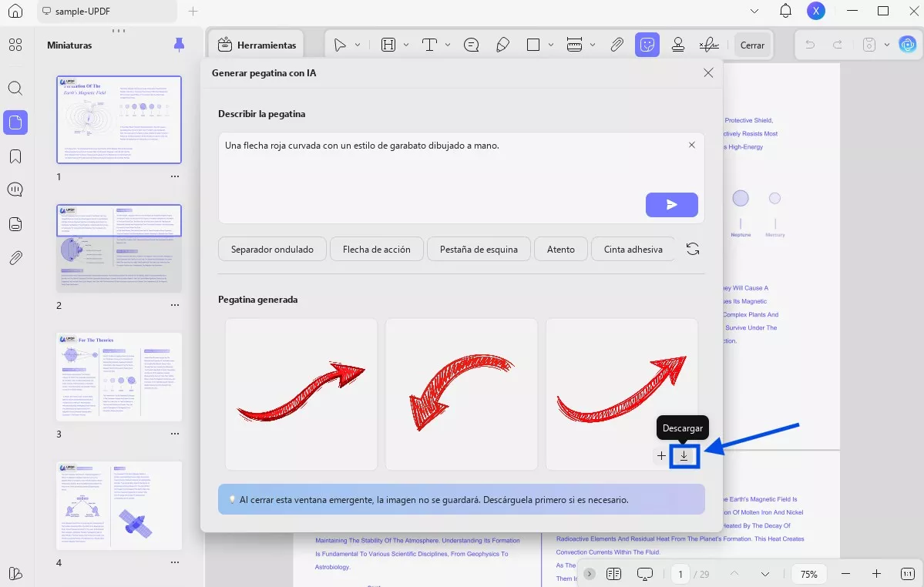Image resolution: width=924 pixels, height=587 pixels.
Task: Open the bookmarks panel icon
Action: (15, 156)
